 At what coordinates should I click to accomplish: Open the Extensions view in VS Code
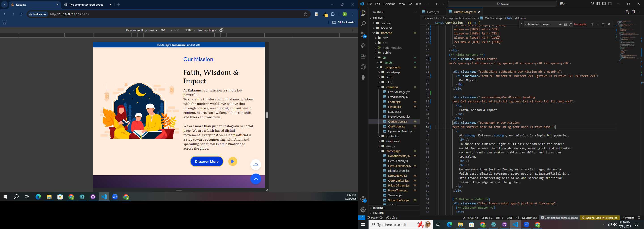(363, 56)
